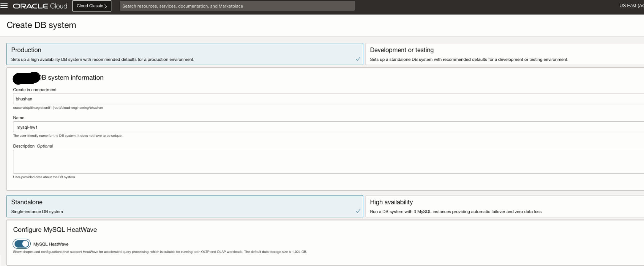Choose the Standalone DB system card
644x266 pixels.
pyautogui.click(x=185, y=206)
